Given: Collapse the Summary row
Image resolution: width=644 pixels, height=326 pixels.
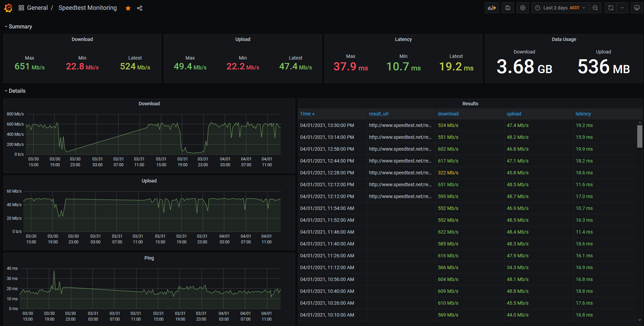Looking at the screenshot, I should 18,26.
